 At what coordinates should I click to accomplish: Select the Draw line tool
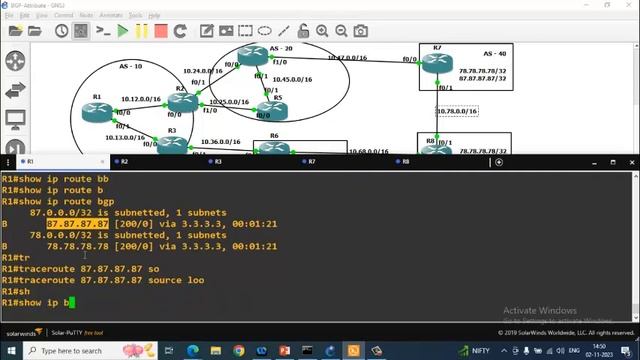(284, 31)
